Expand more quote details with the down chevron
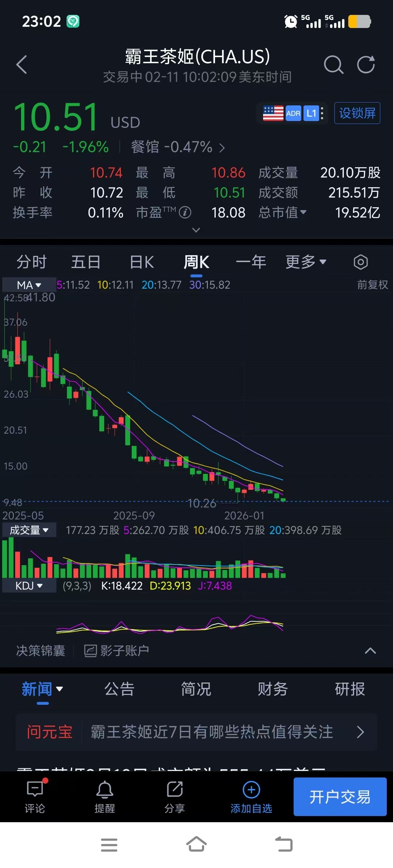393x868 pixels. coord(196,230)
